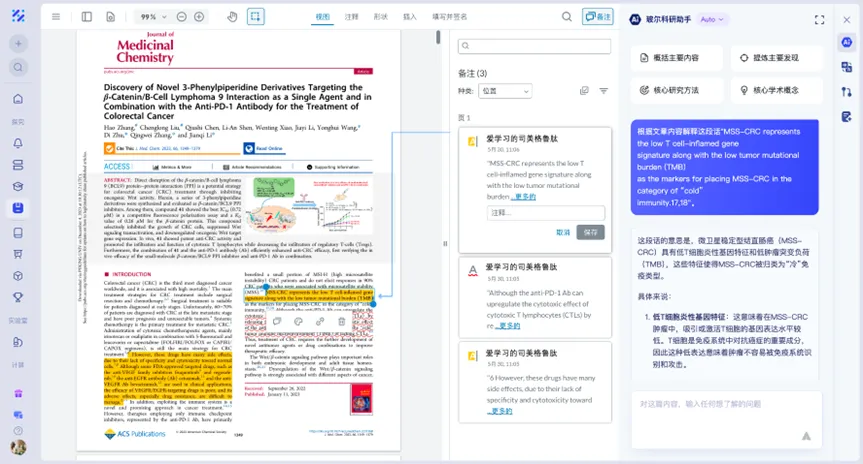Expand the '6 However, these drugs' note 更多的
Viewport: 863px width, 464px height.
click(x=500, y=411)
